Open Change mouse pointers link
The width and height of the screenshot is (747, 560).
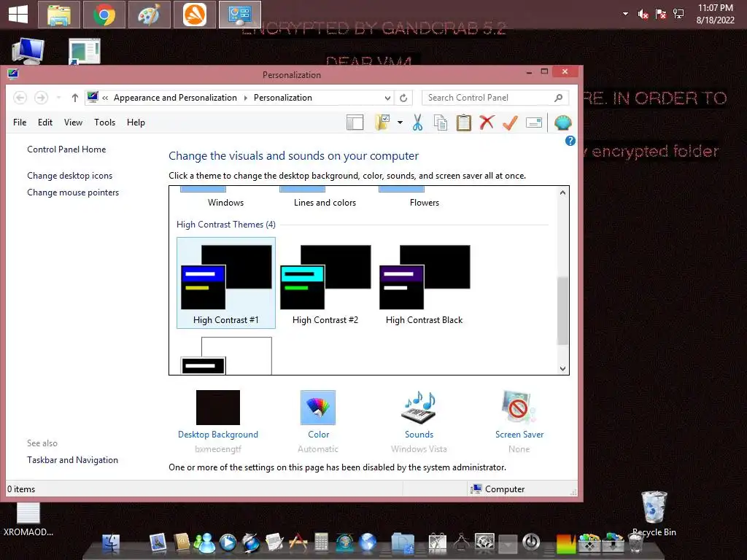73,192
